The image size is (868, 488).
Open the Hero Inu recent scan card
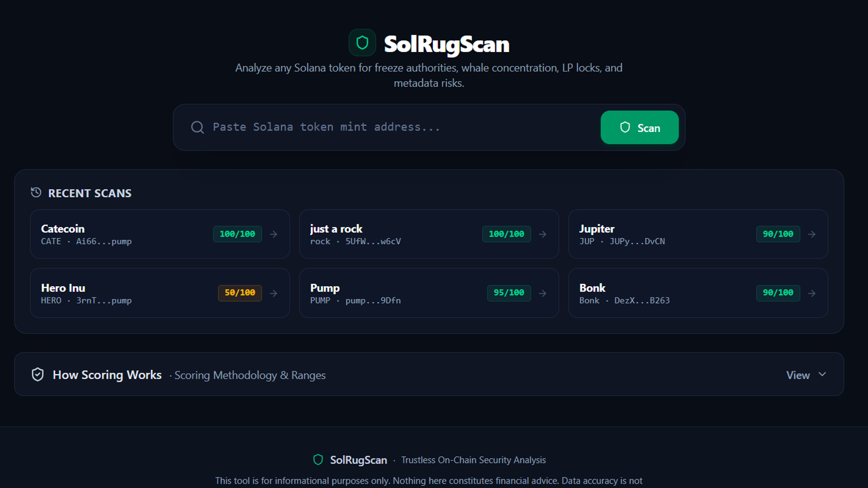click(160, 293)
